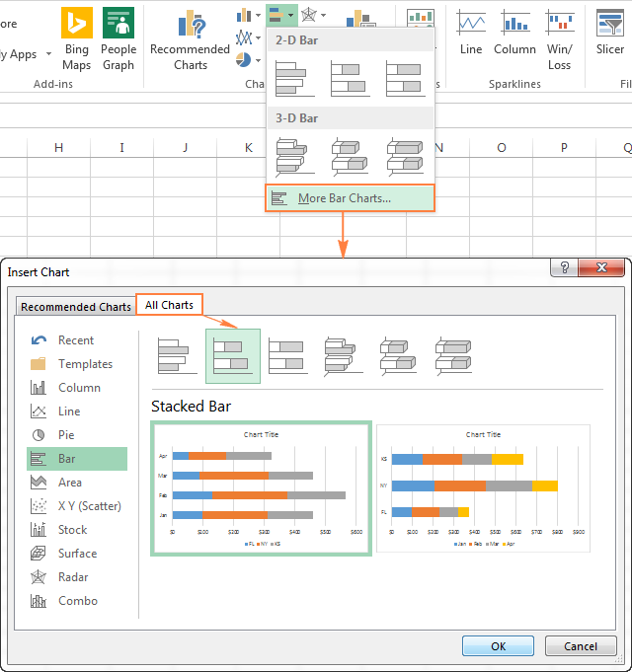Click the Bing Maps add-in icon
Image resolution: width=632 pixels, height=672 pixels.
[76, 38]
